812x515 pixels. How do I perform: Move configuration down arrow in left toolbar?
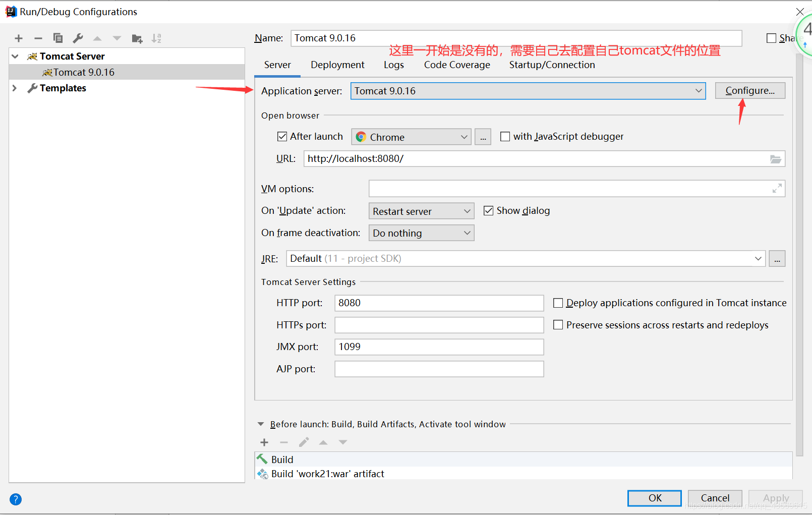pos(117,38)
